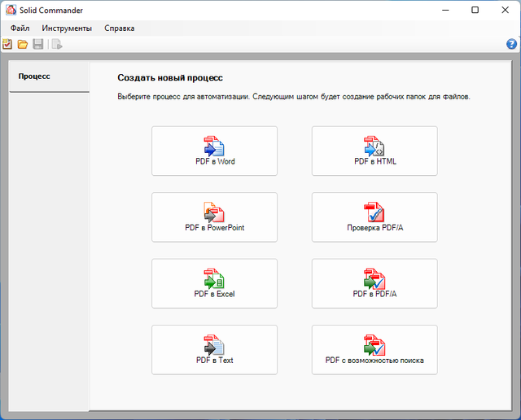Open help via blue question mark icon
The image size is (521, 420).
click(512, 44)
